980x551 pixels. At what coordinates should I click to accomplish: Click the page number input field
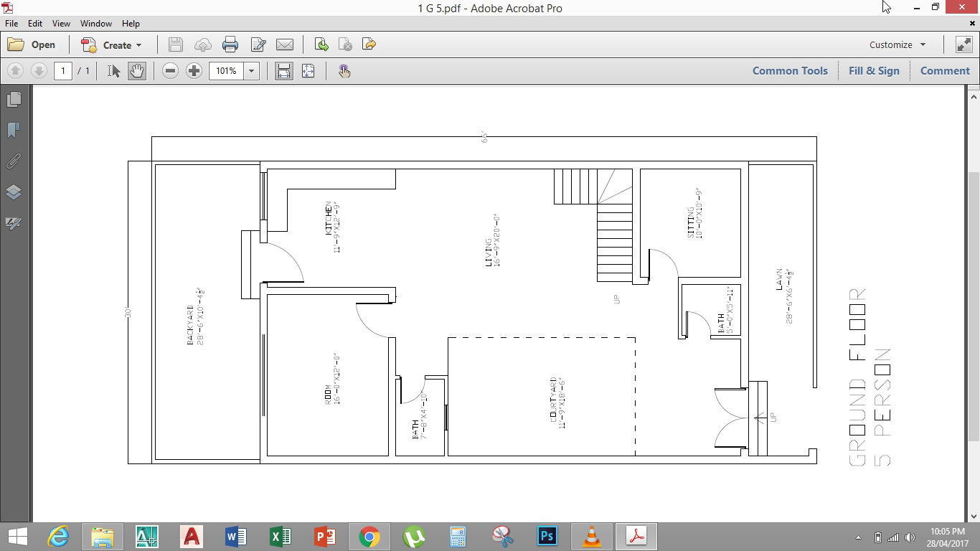(x=63, y=71)
